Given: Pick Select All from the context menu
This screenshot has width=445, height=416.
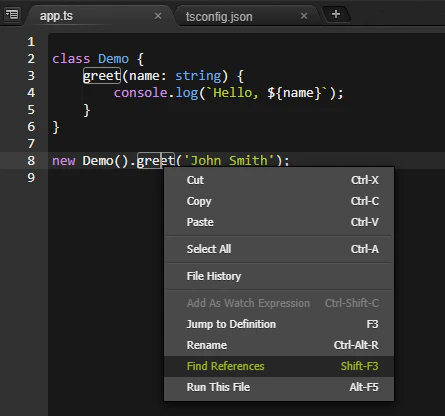Looking at the screenshot, I should pyautogui.click(x=279, y=249).
